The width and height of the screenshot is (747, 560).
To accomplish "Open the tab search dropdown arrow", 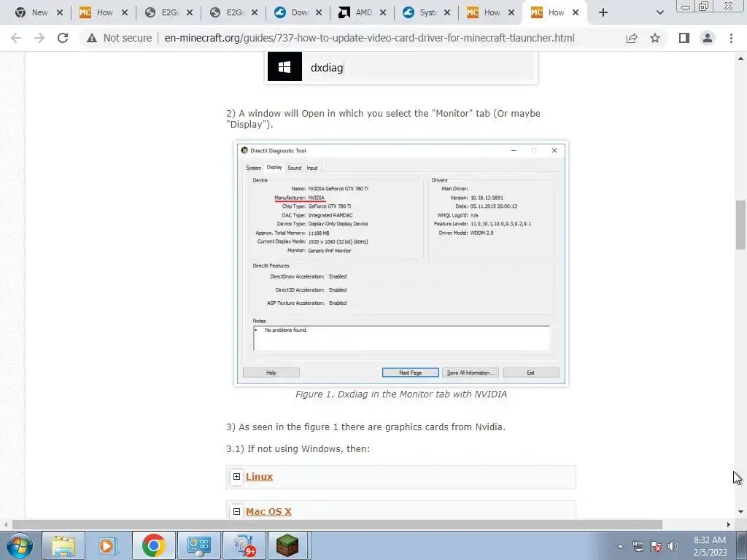I will pyautogui.click(x=659, y=12).
